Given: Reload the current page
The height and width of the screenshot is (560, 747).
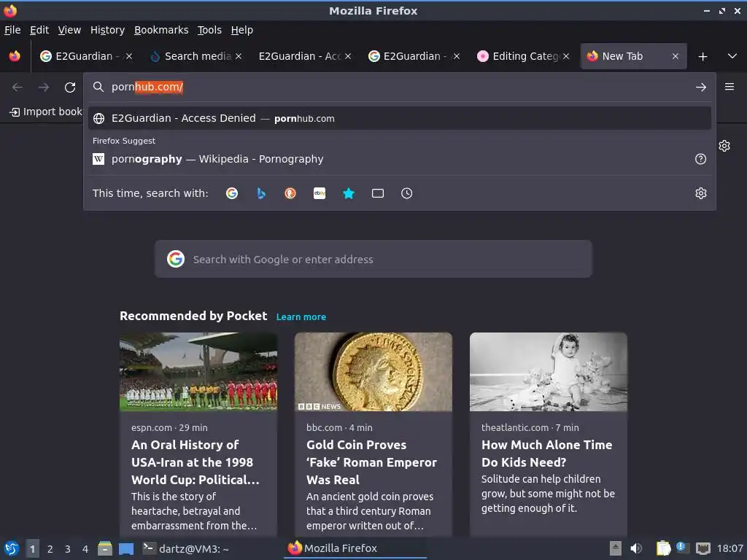Looking at the screenshot, I should click(x=70, y=87).
